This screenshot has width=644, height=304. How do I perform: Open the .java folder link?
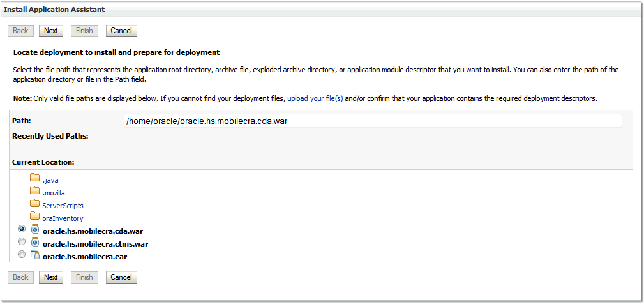(50, 180)
